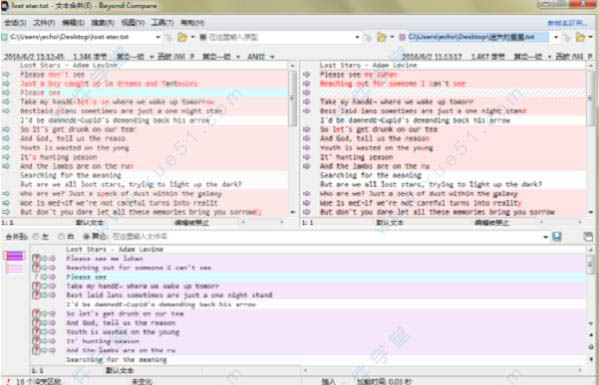Image resolution: width=599 pixels, height=385 pixels.
Task: Click right-side purple arrow beside 'Please see me luhan'
Action: (306, 74)
